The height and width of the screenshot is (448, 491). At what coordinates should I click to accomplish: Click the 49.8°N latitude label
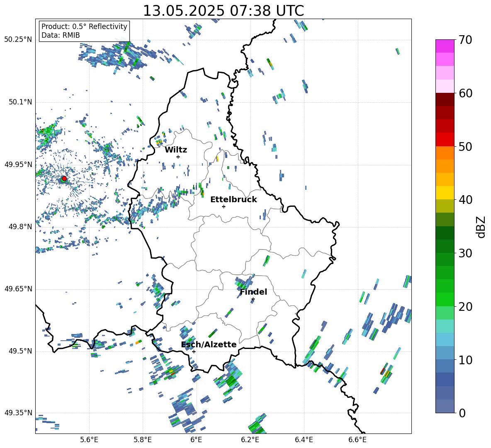click(20, 227)
